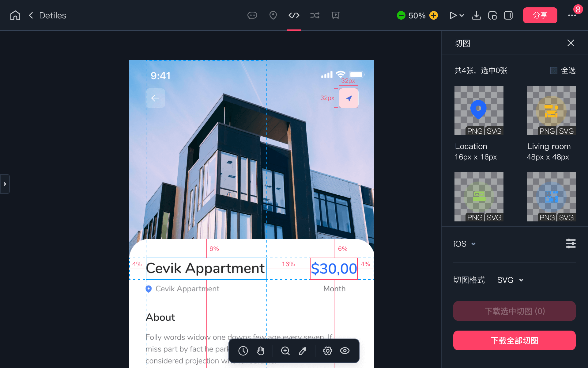The image size is (588, 368).
Task: Click the Living room slice name label
Action: click(549, 146)
